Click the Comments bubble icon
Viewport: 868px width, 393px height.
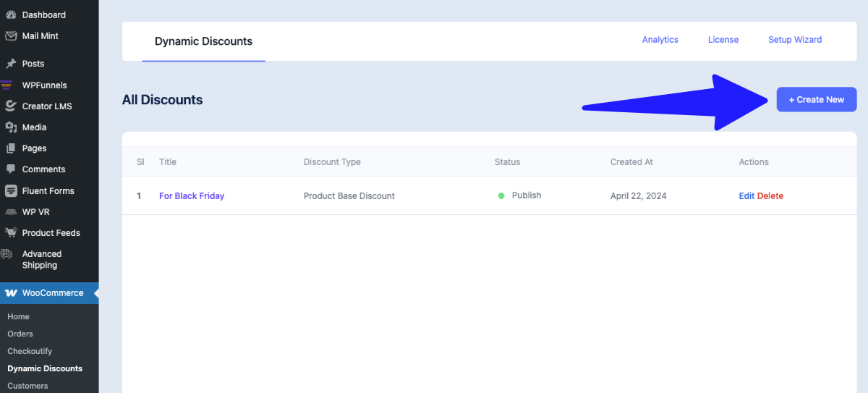point(11,169)
